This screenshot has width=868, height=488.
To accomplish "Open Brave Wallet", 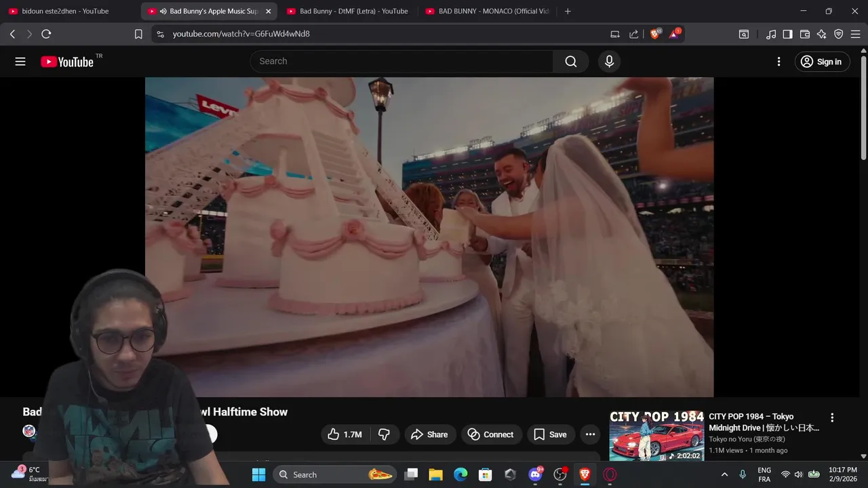I will (805, 34).
